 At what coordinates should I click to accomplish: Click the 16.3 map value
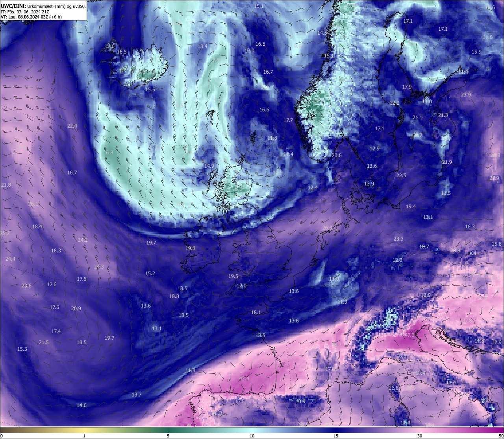(470, 227)
